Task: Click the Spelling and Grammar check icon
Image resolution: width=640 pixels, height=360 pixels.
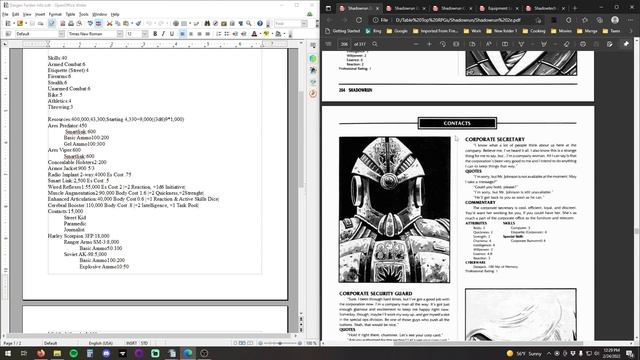Action: tap(90, 24)
